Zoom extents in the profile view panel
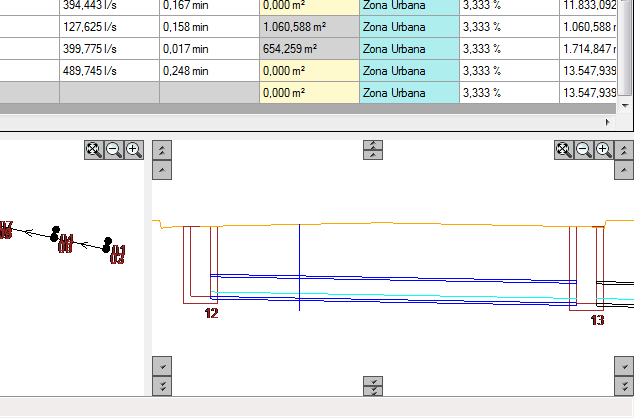The width and height of the screenshot is (635, 418). point(564,150)
